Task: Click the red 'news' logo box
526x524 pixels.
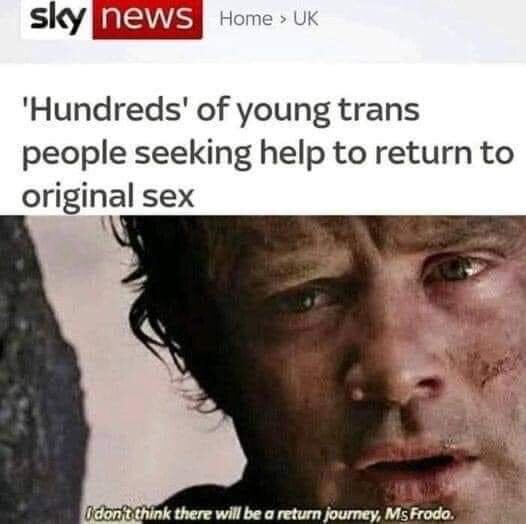Action: (x=148, y=19)
